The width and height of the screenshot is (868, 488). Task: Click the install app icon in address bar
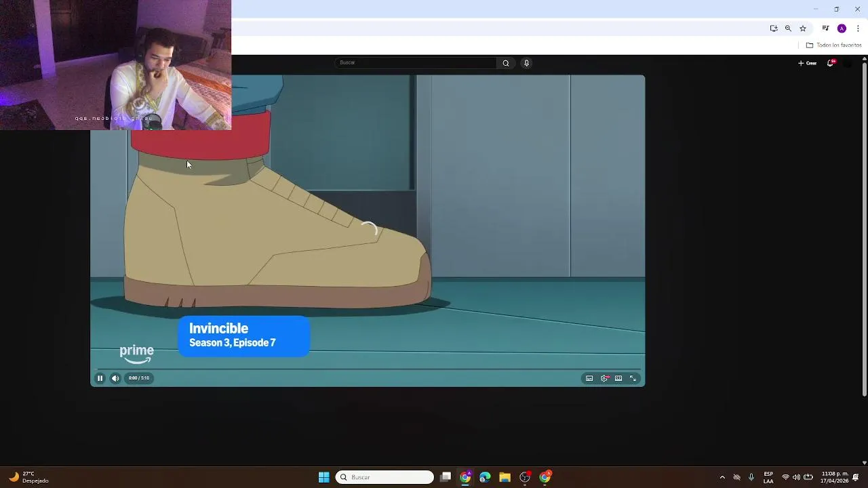(x=774, y=28)
